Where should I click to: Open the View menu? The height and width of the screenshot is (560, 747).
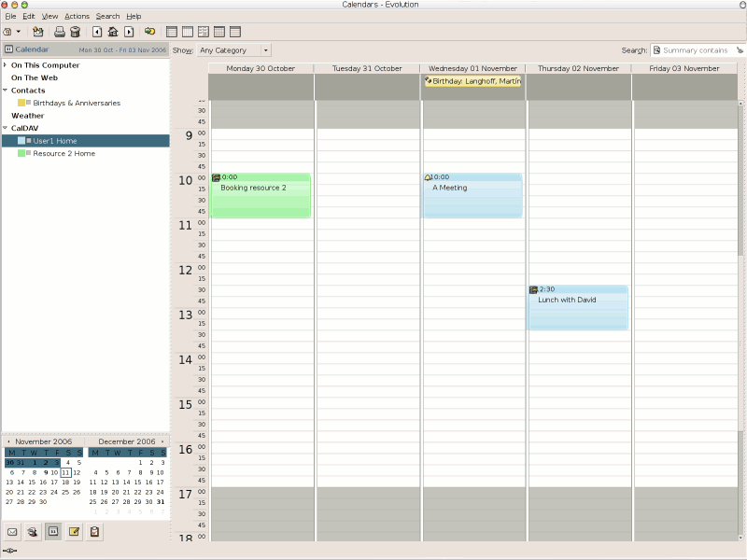point(50,17)
